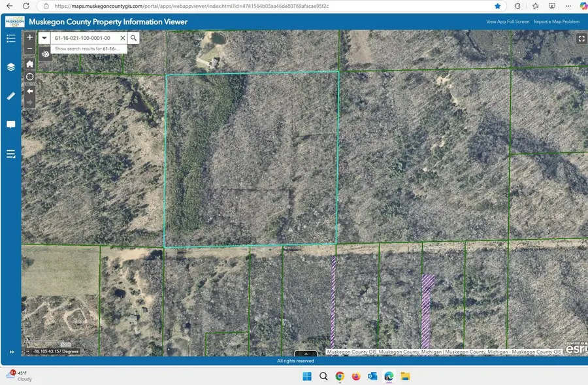
Task: Expand weather details from the taskbar
Action: pyautogui.click(x=20, y=376)
